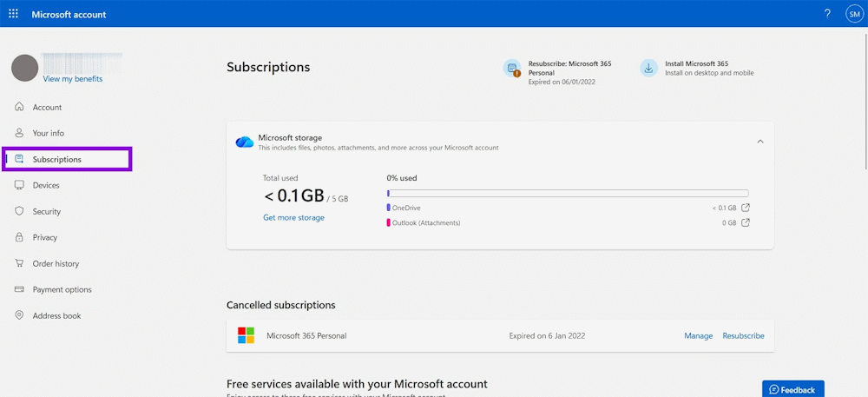Open Outlook Attachments external link icon

tap(746, 222)
